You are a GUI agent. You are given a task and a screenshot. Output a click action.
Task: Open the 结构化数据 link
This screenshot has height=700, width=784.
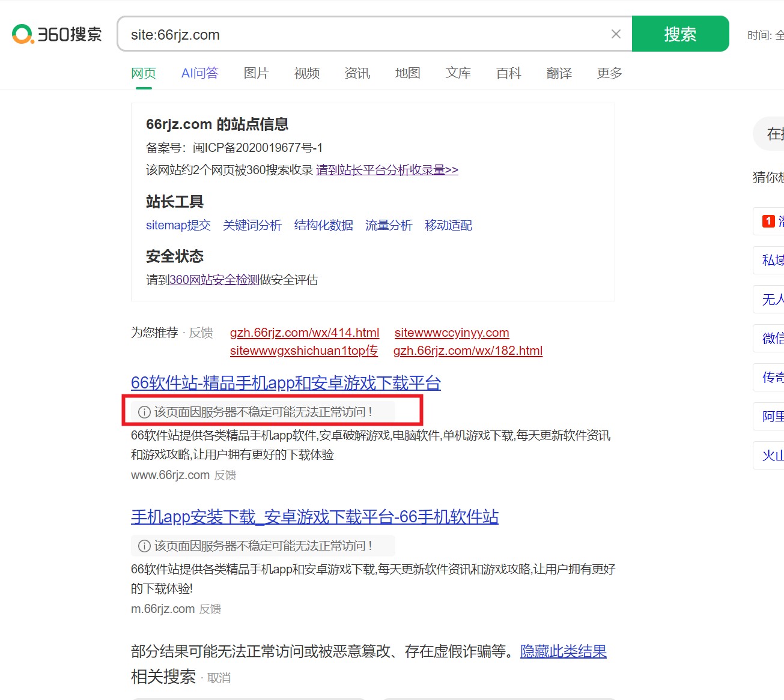[324, 225]
